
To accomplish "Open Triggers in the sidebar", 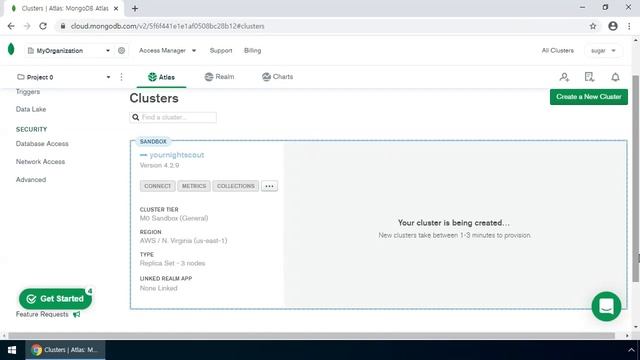I will (x=28, y=91).
